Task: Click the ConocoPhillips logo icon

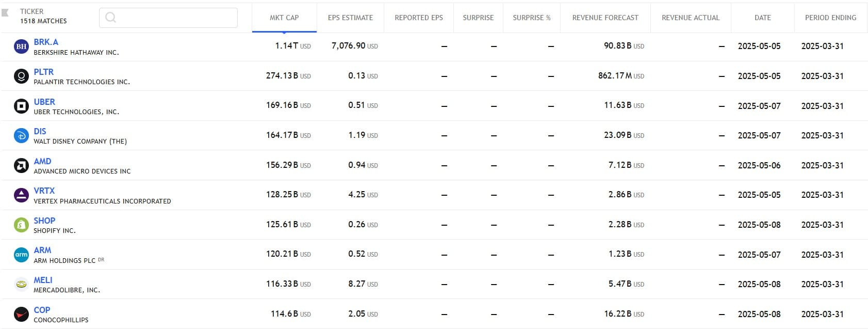Action: coord(21,314)
